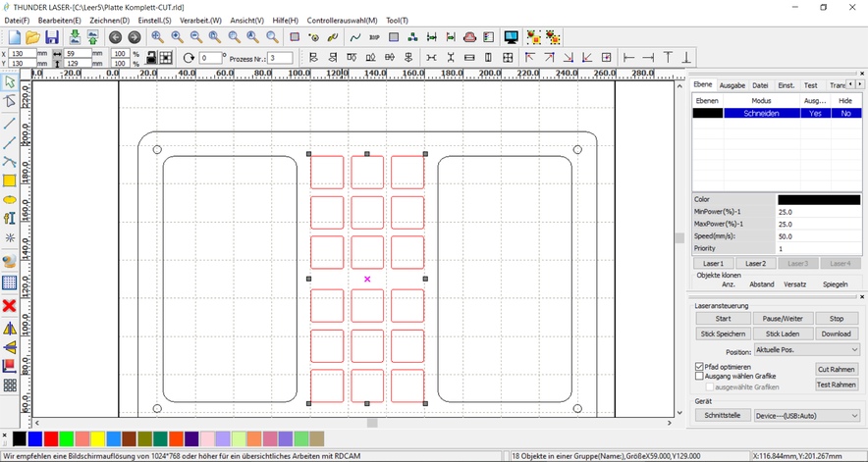Open the Bearbeiten(E) menu
The width and height of the screenshot is (868, 462).
pyautogui.click(x=59, y=21)
